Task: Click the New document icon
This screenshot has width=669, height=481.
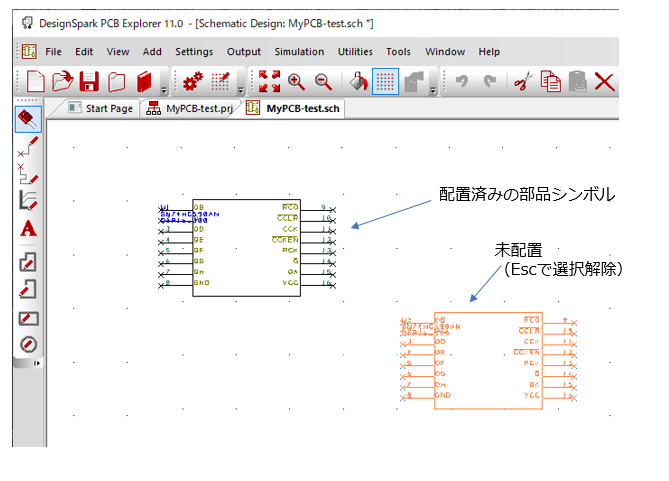Action: pos(36,82)
